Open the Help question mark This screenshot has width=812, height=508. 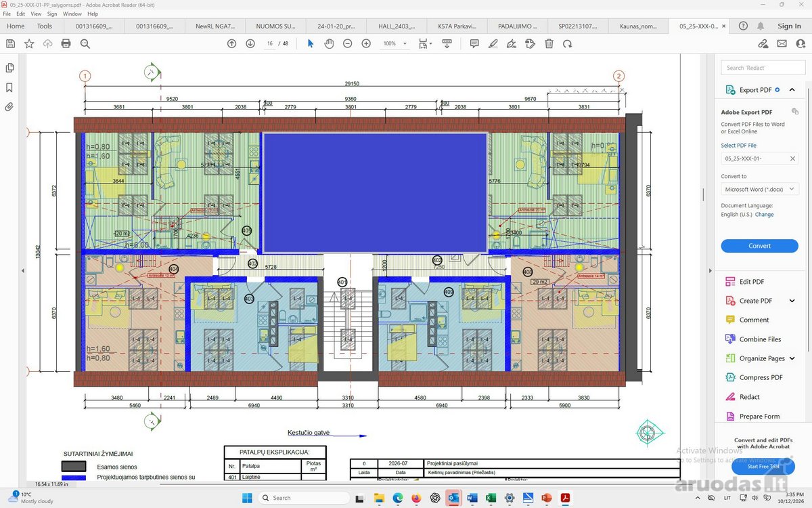click(x=743, y=26)
